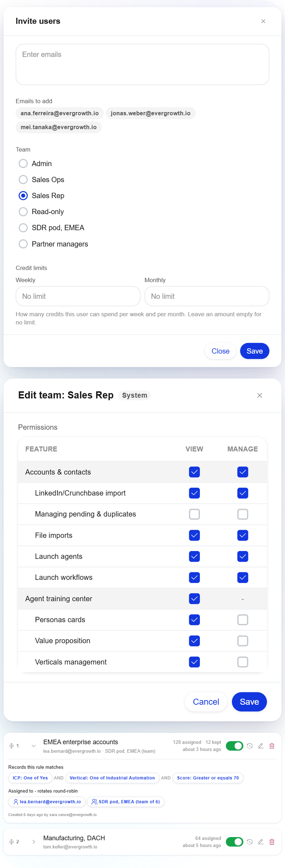Uncheck Manage for Launch workflows

pyautogui.click(x=243, y=577)
